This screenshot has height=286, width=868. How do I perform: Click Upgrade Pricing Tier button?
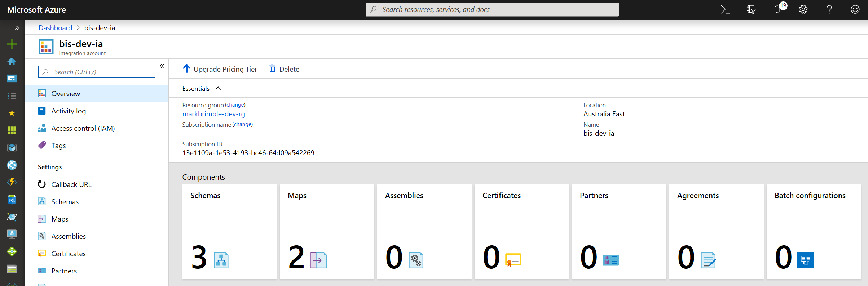(220, 69)
